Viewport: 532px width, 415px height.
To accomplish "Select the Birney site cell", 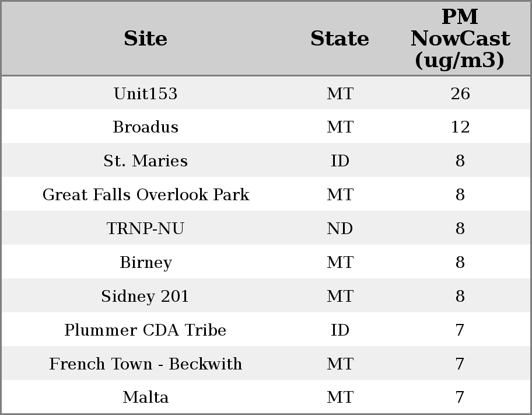I will 145,263.
